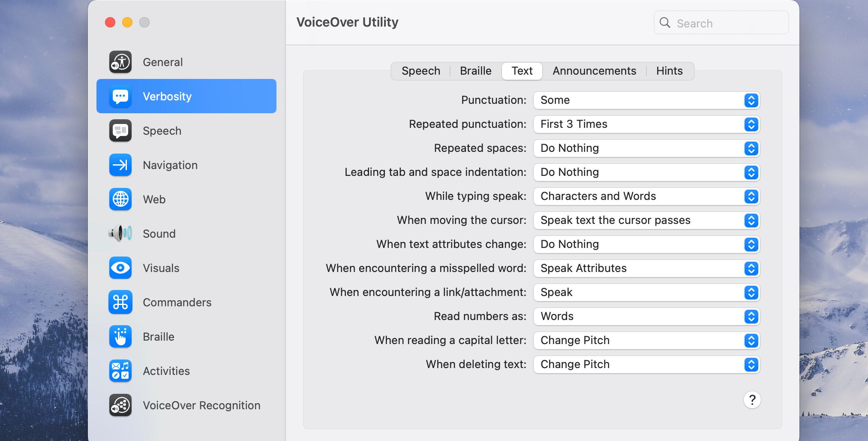
Task: Open the Repeated punctuation popup menu
Action: 646,124
